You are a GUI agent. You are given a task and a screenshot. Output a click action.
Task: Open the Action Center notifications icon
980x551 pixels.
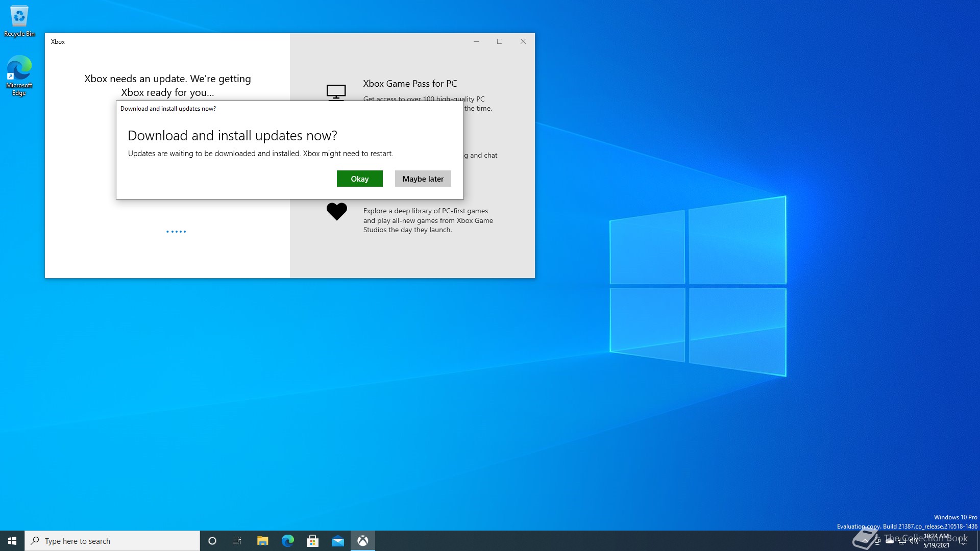pyautogui.click(x=963, y=541)
